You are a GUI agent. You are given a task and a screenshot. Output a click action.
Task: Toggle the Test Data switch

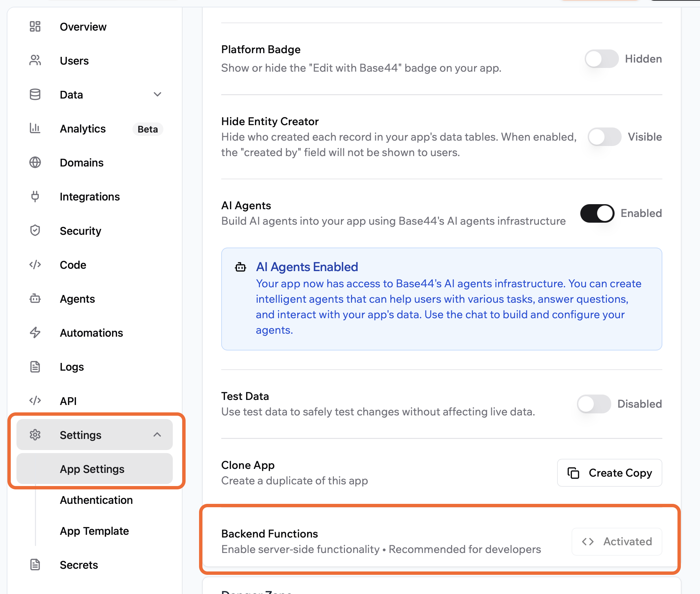594,404
